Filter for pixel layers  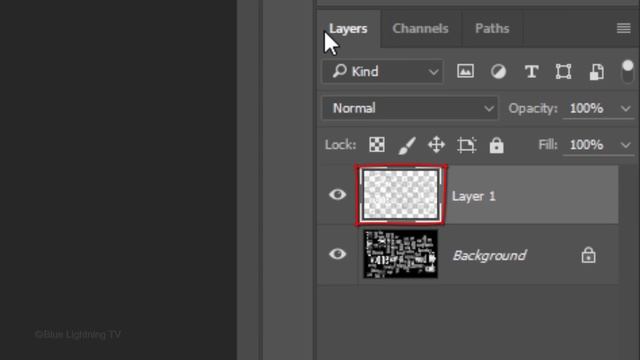(x=465, y=71)
